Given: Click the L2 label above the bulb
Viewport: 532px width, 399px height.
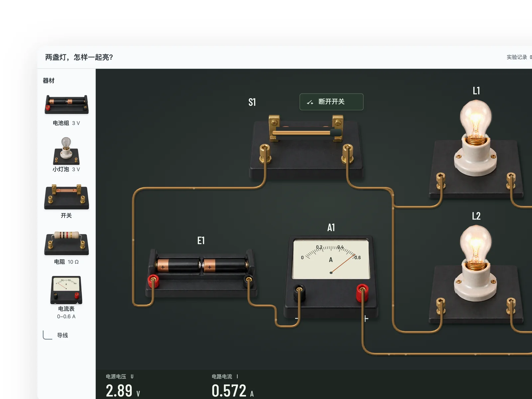Looking at the screenshot, I should tap(476, 216).
